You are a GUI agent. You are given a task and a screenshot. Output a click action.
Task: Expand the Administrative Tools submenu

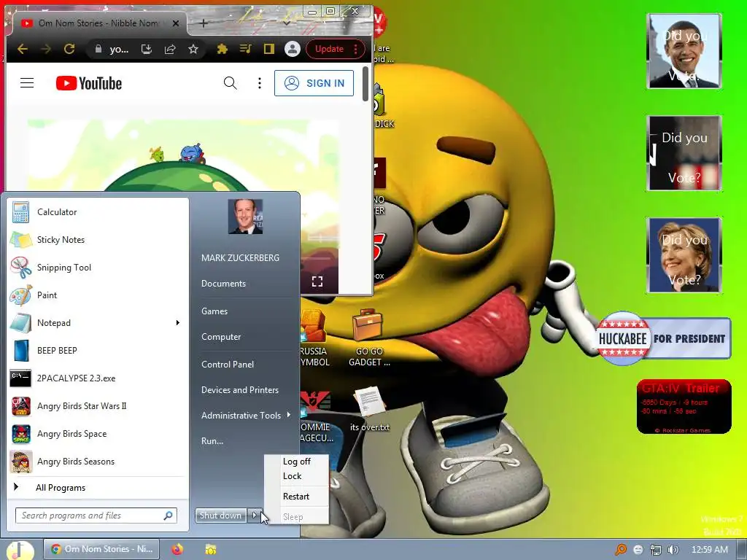point(246,415)
